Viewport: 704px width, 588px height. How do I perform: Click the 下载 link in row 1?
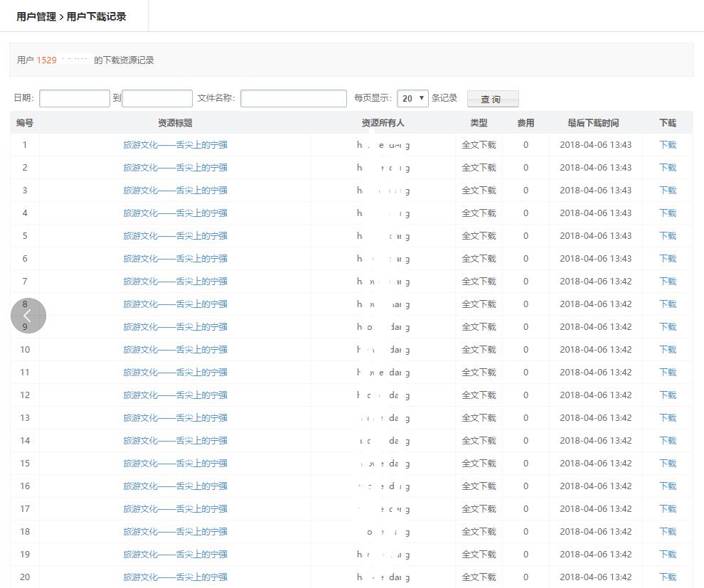(667, 145)
